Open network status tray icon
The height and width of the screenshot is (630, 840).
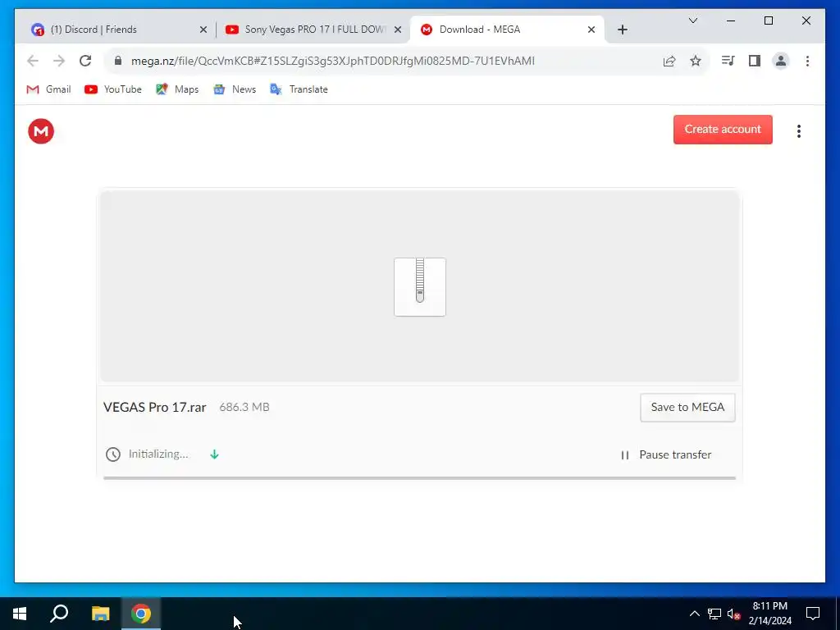click(x=714, y=614)
